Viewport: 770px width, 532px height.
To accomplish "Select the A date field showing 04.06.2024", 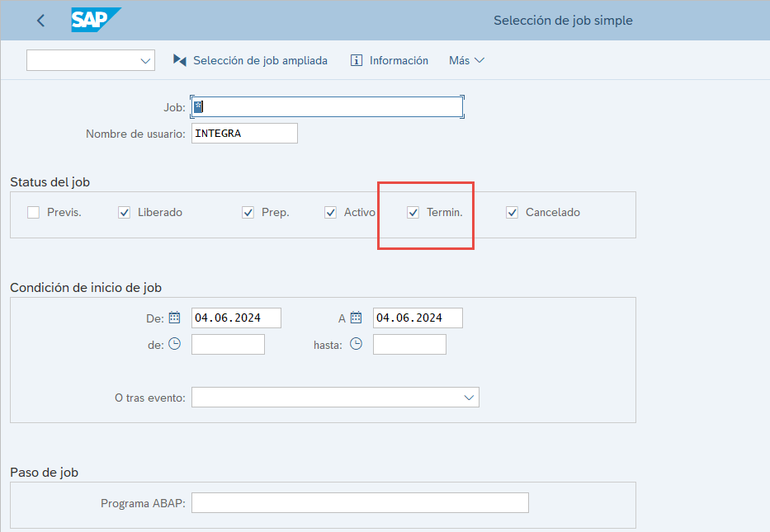I will pos(417,317).
